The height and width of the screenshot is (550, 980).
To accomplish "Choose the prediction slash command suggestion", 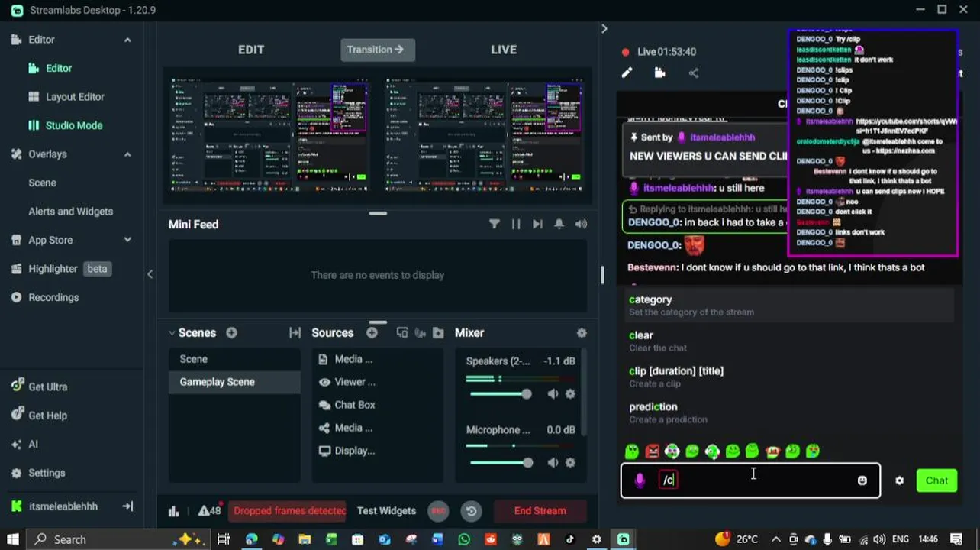I will (790, 412).
